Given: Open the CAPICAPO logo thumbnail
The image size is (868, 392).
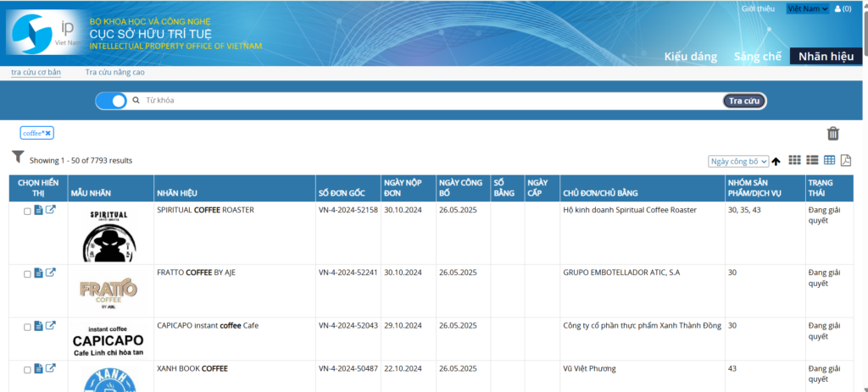Looking at the screenshot, I should pyautogui.click(x=108, y=340).
